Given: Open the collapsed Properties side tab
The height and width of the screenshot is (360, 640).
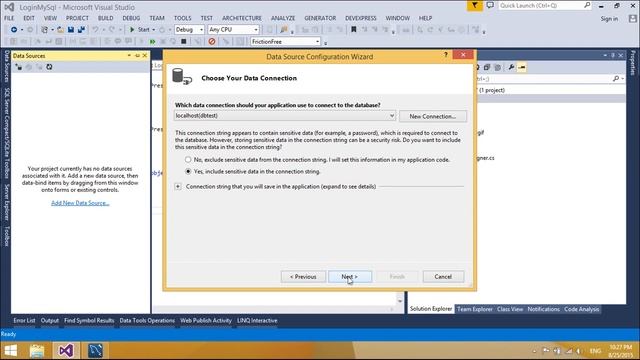Looking at the screenshot, I should [x=633, y=63].
